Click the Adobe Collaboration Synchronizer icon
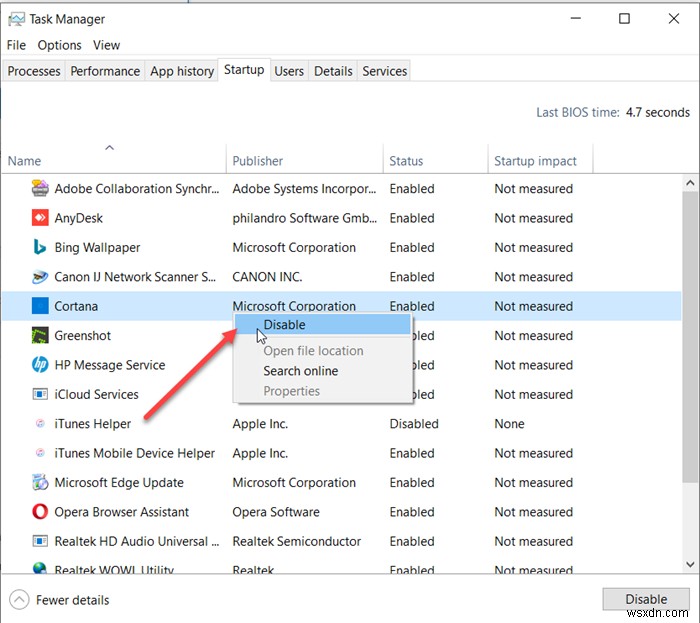Screen dimensions: 700x623 coord(40,188)
